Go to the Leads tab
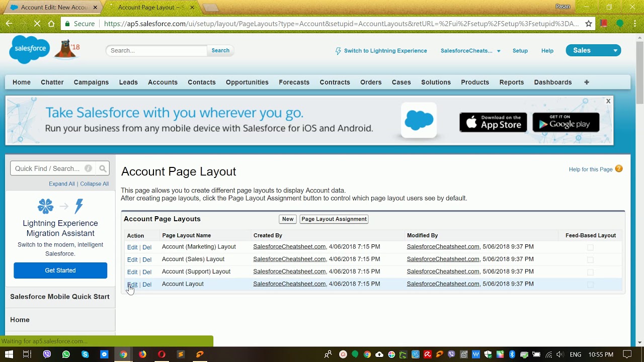644x362 pixels. pos(128,82)
